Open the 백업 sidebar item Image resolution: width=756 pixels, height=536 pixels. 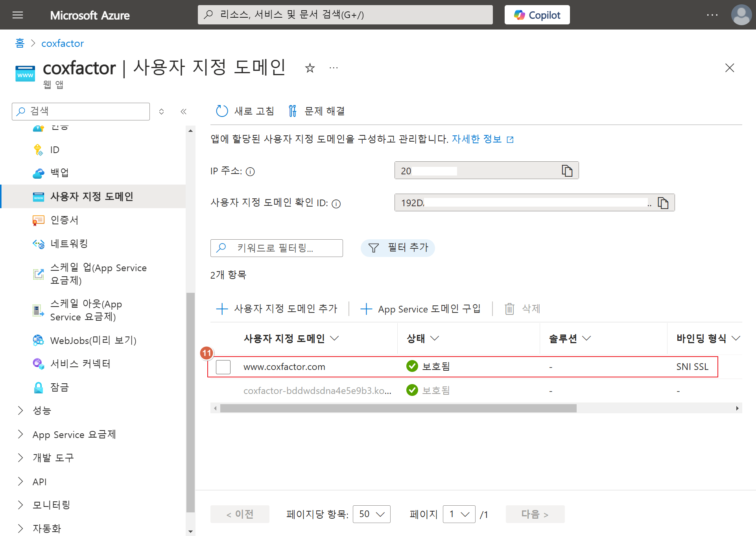(x=93, y=173)
